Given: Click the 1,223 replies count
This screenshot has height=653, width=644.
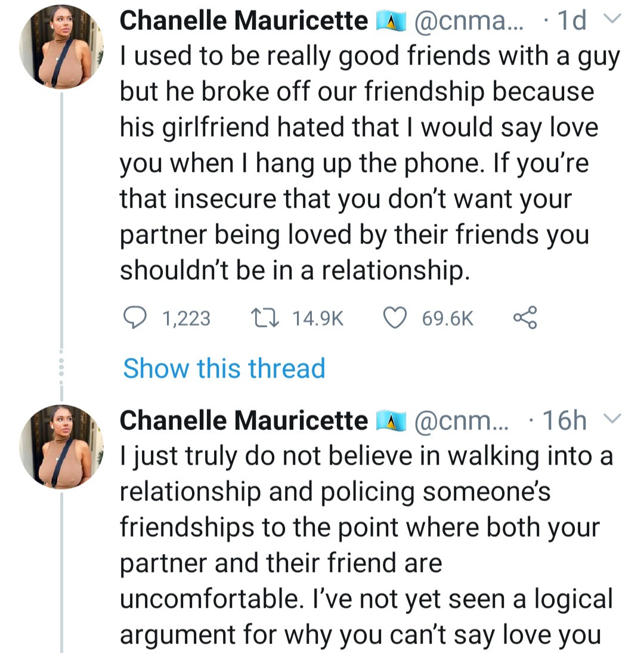Looking at the screenshot, I should pyautogui.click(x=186, y=318).
